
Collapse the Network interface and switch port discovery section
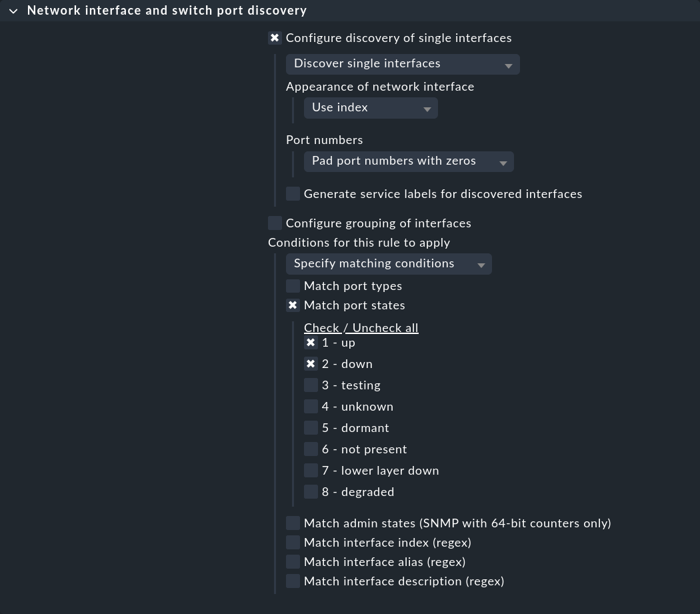[x=13, y=10]
